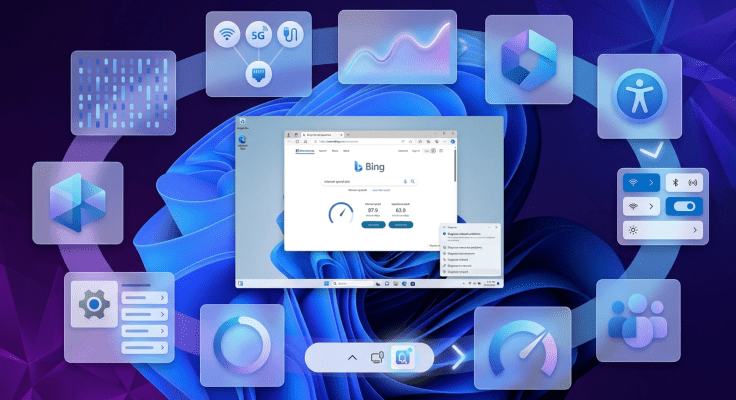This screenshot has width=736, height=400.
Task: Expand the chevron on the white Wi-Fi tile
Action: [651, 206]
